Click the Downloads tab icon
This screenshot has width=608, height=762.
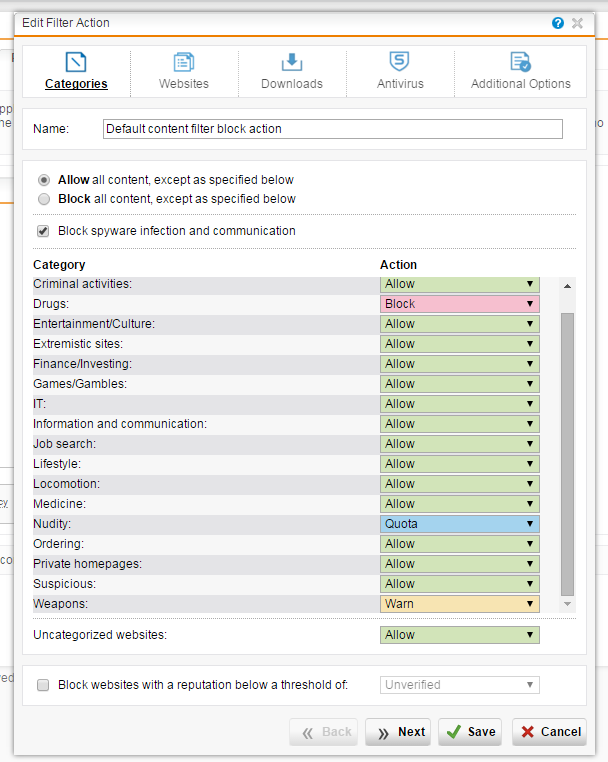click(292, 62)
